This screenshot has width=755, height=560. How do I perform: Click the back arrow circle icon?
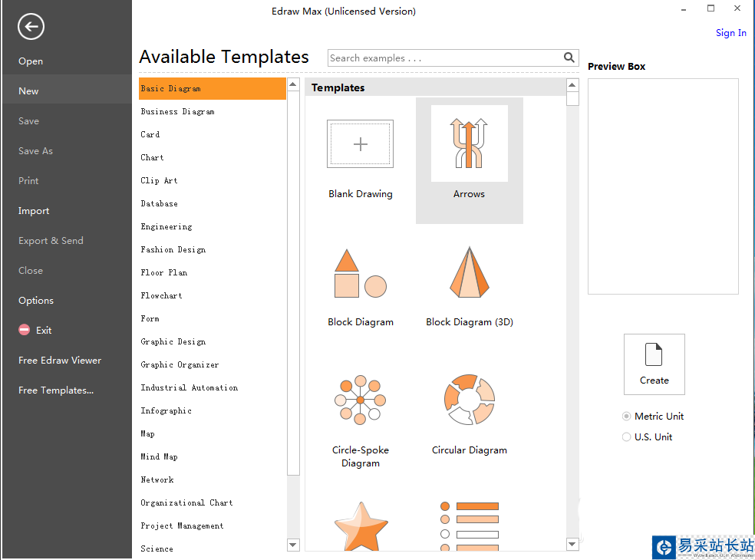click(31, 27)
